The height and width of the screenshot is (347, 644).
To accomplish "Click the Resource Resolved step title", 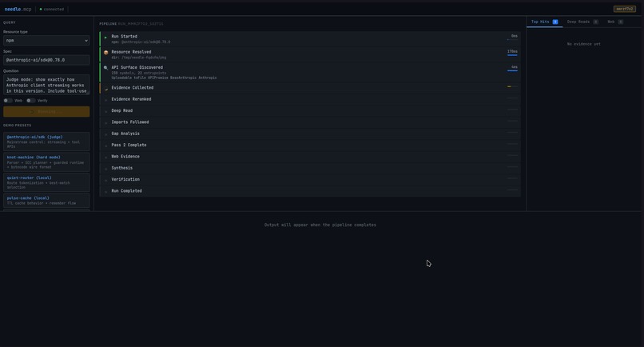I will (x=131, y=52).
